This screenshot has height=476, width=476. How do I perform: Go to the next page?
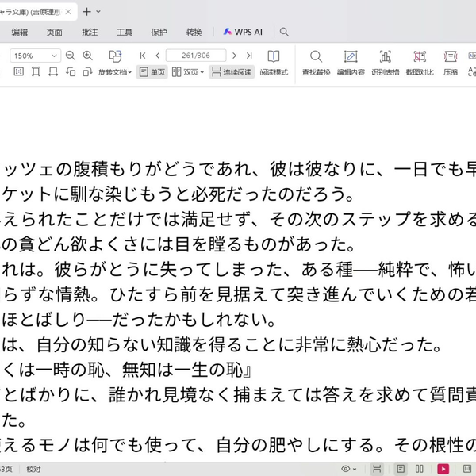[x=234, y=56]
